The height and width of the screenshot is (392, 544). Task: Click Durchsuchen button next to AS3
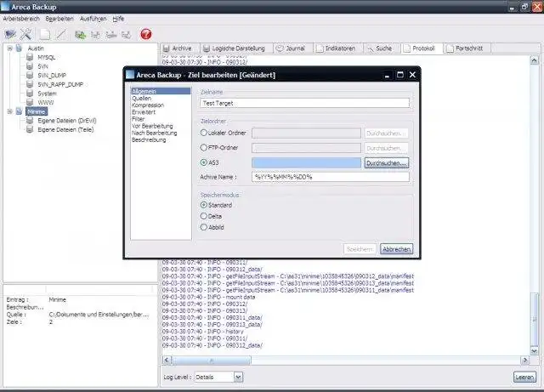coord(387,163)
